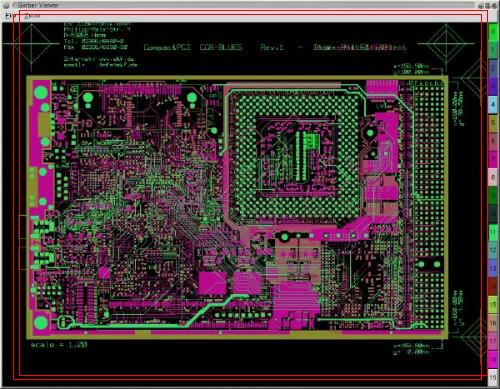Click layer 19 white button
This screenshot has height=389, width=500.
point(493,377)
